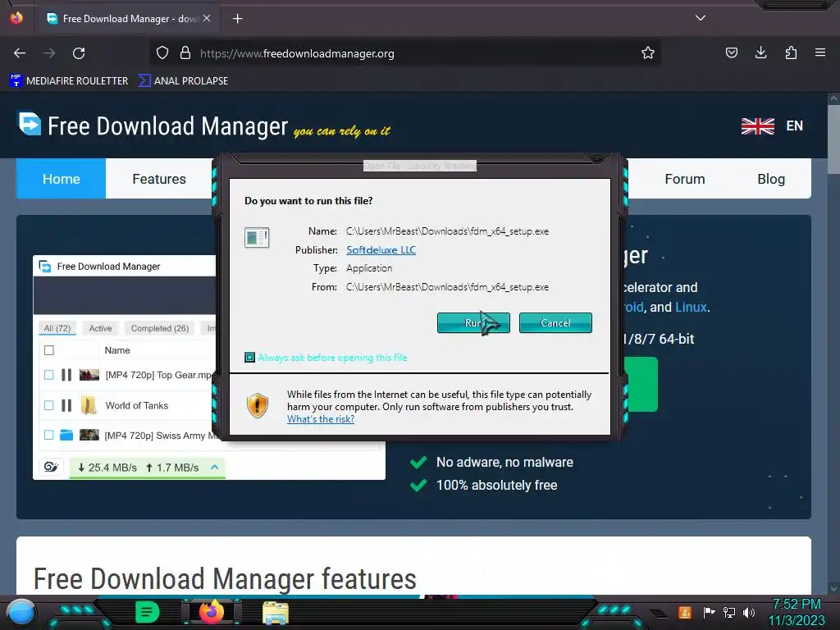Viewport: 840px width, 630px height.
Task: Open the Blog navigation tab
Action: [771, 179]
